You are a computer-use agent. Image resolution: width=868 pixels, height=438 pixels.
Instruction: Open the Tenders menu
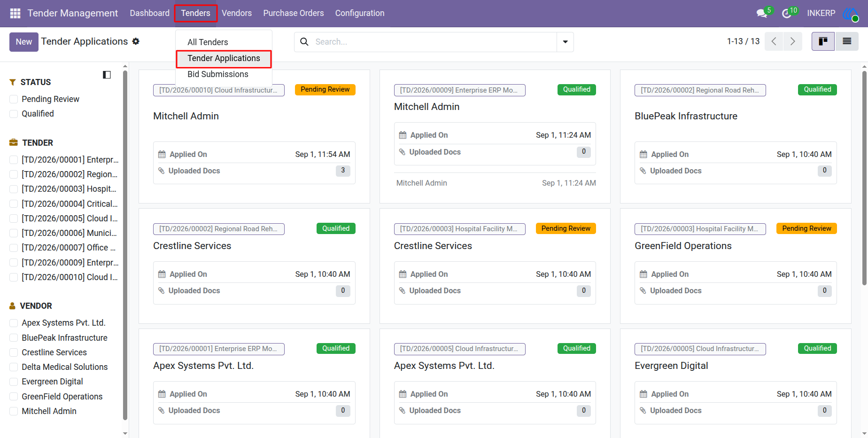(196, 13)
